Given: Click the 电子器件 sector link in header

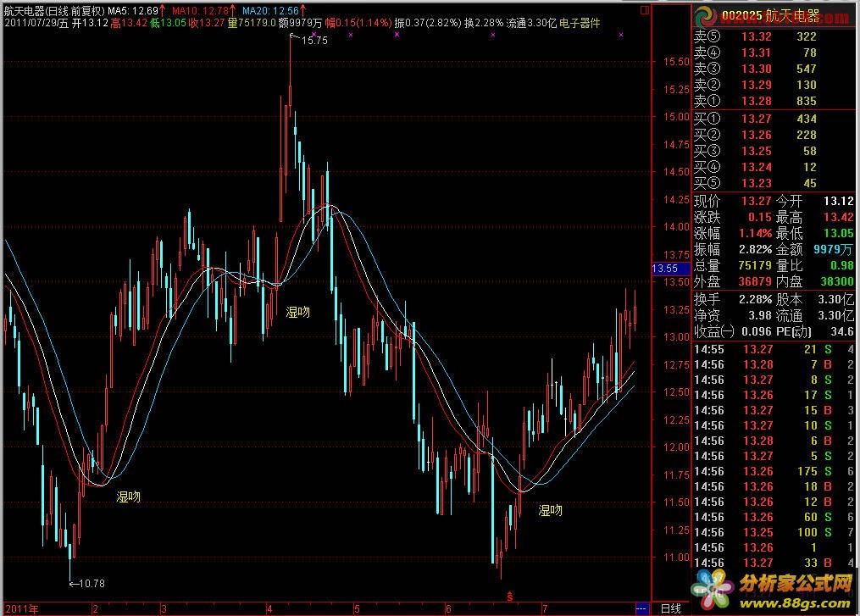Looking at the screenshot, I should tap(580, 23).
